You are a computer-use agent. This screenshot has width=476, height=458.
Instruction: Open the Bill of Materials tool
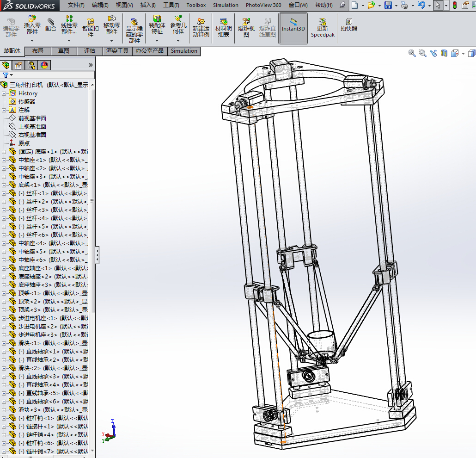click(x=223, y=28)
